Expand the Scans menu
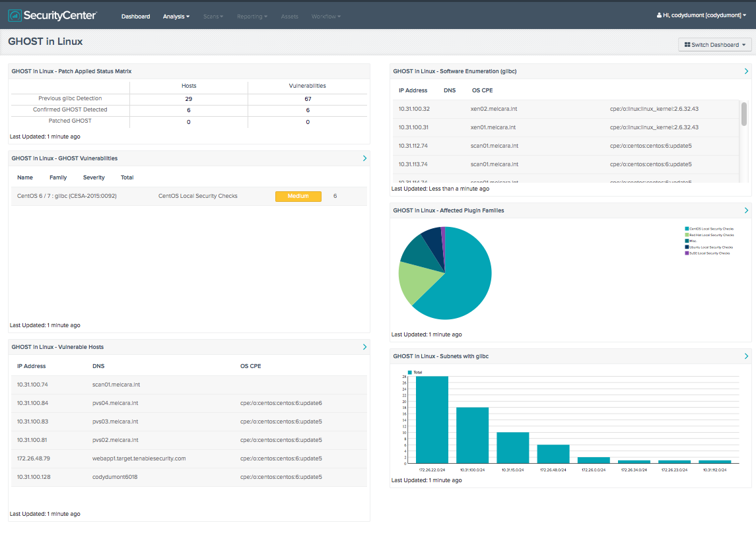The image size is (756, 533). click(x=213, y=16)
